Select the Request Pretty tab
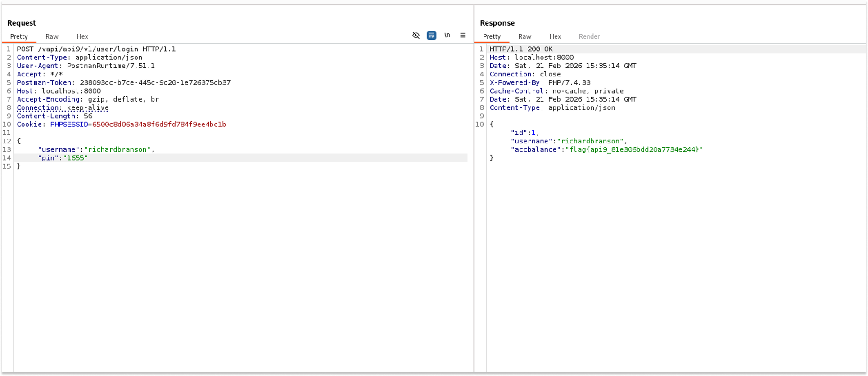This screenshot has height=376, width=868. [19, 36]
